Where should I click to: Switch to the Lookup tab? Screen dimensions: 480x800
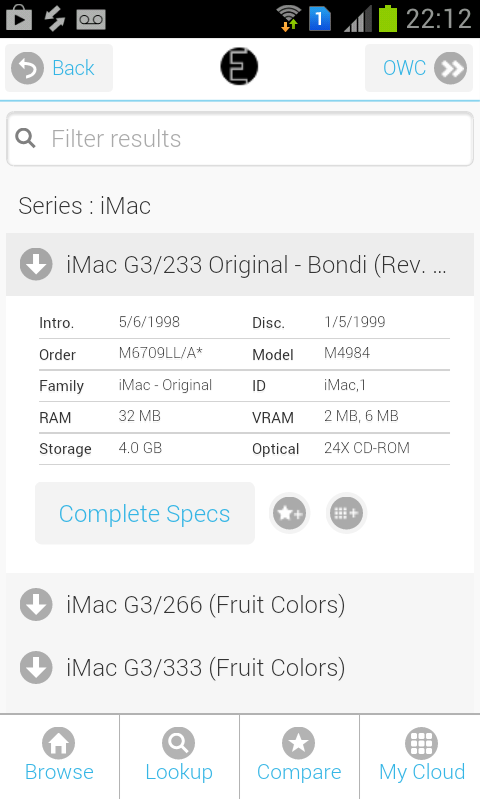(x=180, y=757)
